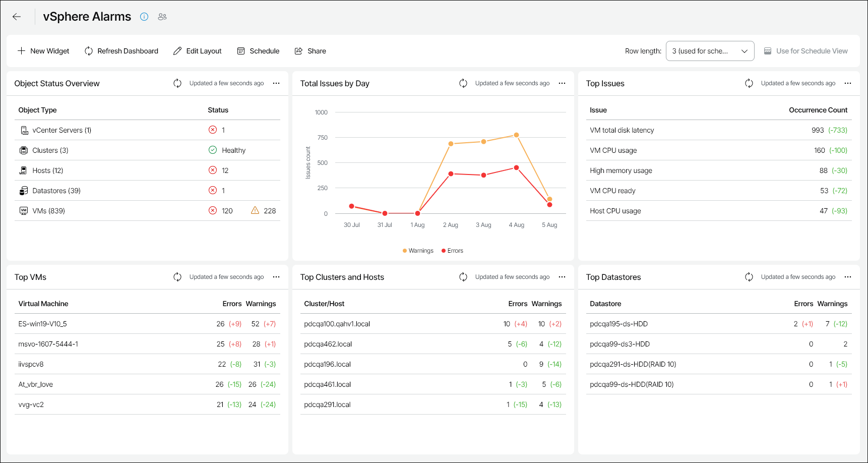Select 'vCenter Servers (1)' row text
The image size is (868, 463).
[x=62, y=130]
